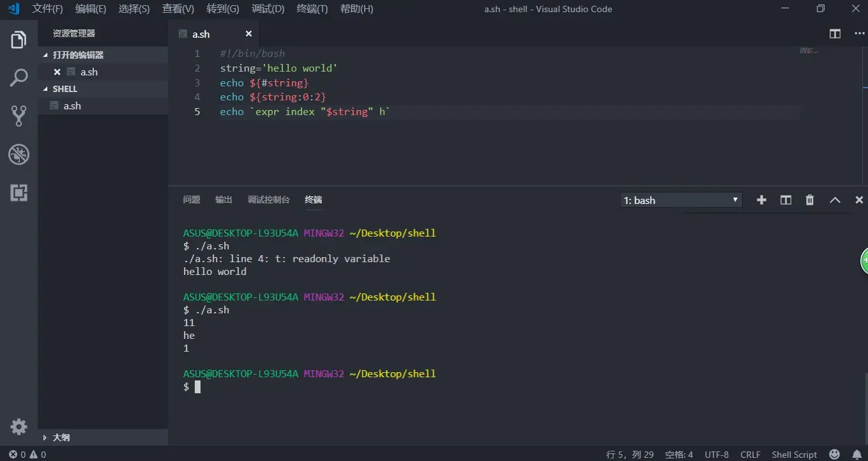The image size is (868, 461).
Task: Show errors and warnings count in status bar
Action: [x=27, y=455]
